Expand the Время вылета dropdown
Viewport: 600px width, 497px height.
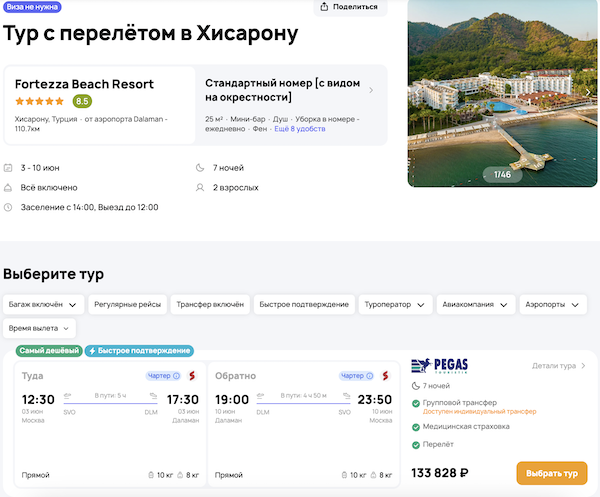pyautogui.click(x=40, y=328)
